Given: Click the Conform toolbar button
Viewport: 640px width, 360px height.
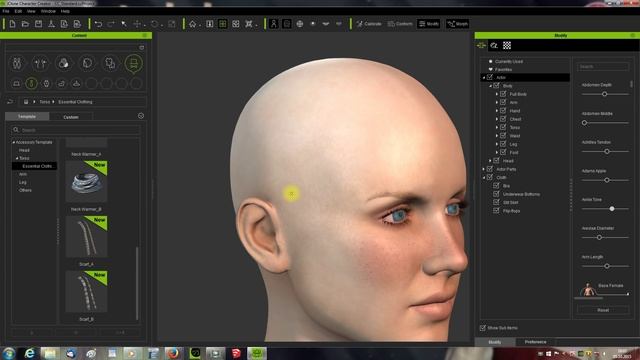Looking at the screenshot, I should pos(400,24).
